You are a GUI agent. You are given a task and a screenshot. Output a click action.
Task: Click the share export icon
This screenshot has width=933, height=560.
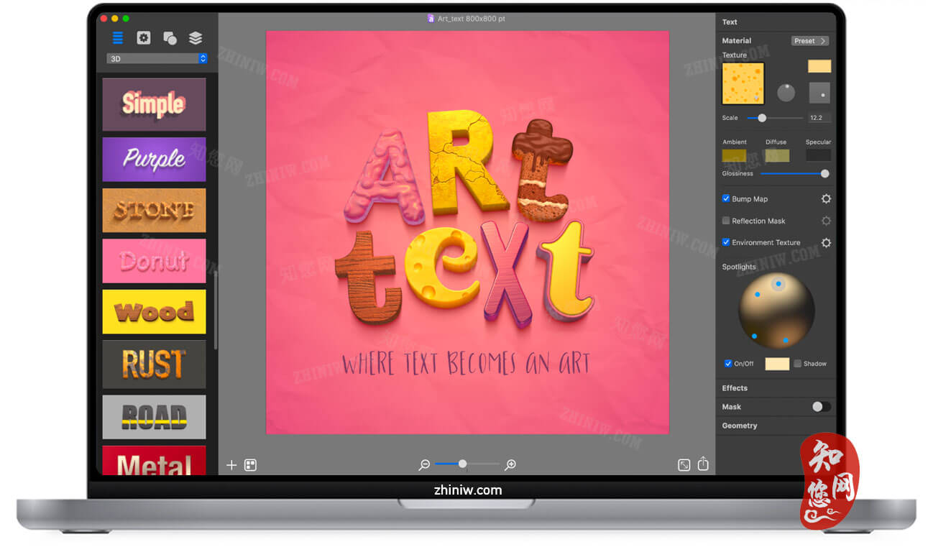tap(703, 464)
